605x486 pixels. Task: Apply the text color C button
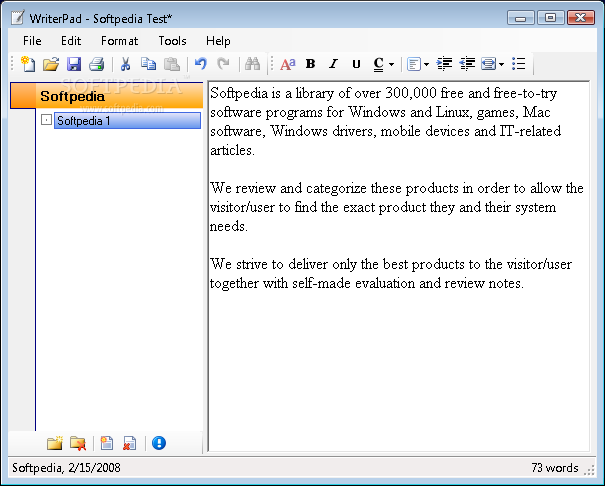tap(379, 64)
